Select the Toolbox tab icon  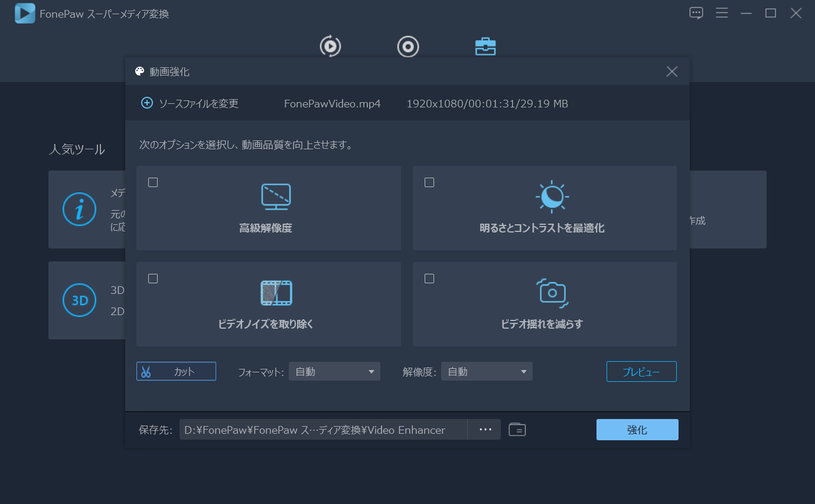tap(485, 46)
